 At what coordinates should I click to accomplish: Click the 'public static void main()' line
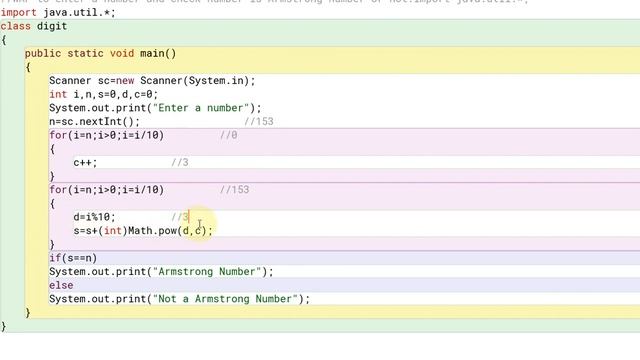[x=100, y=53]
